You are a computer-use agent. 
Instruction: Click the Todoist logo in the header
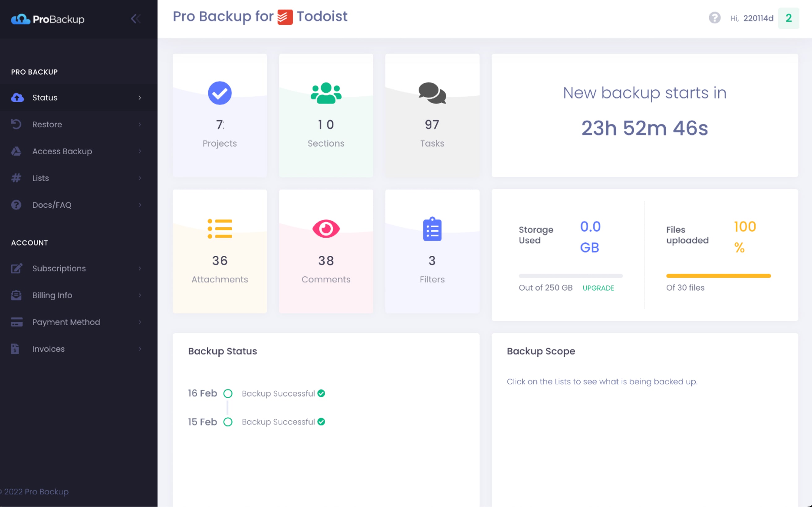click(x=285, y=16)
